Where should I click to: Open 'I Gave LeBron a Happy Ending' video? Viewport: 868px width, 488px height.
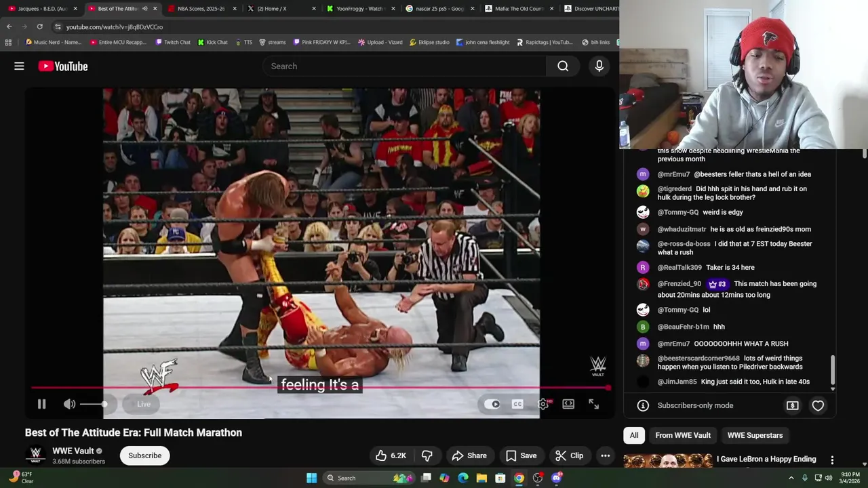pyautogui.click(x=766, y=459)
